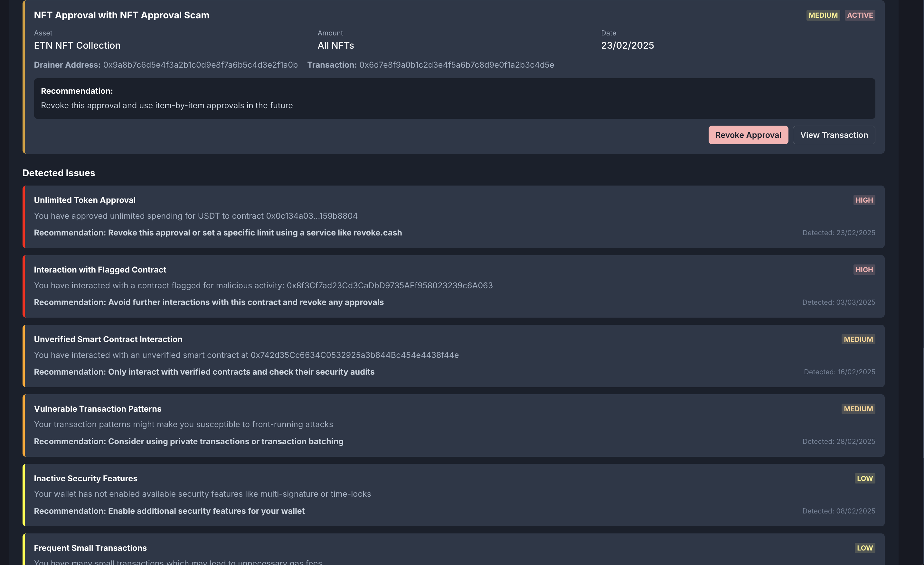Image resolution: width=924 pixels, height=565 pixels.
Task: Click the ACTIVE status badge
Action: [x=860, y=15]
